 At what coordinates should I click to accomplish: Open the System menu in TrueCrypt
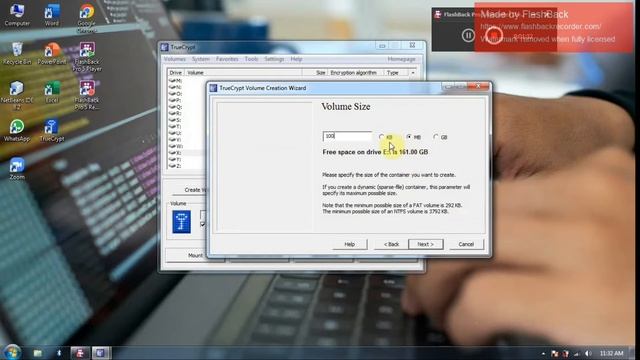point(200,59)
